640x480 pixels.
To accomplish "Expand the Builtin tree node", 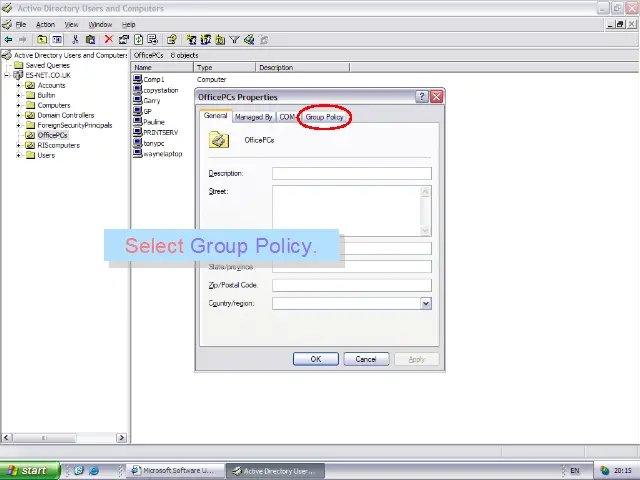I will (x=18, y=95).
